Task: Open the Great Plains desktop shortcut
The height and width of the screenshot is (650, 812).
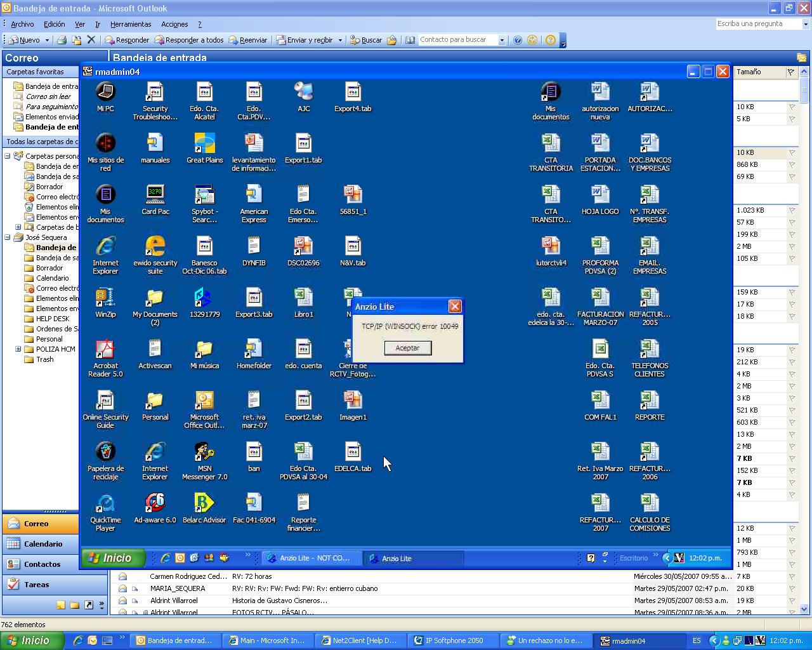Action: [x=204, y=149]
